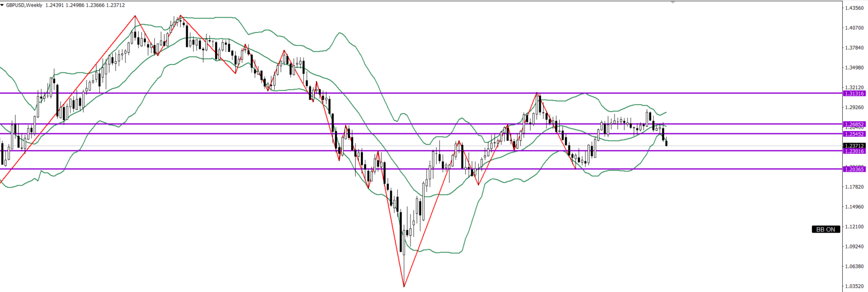Click the 1.12100 price scale label
The width and height of the screenshot is (868, 292).
click(x=854, y=227)
